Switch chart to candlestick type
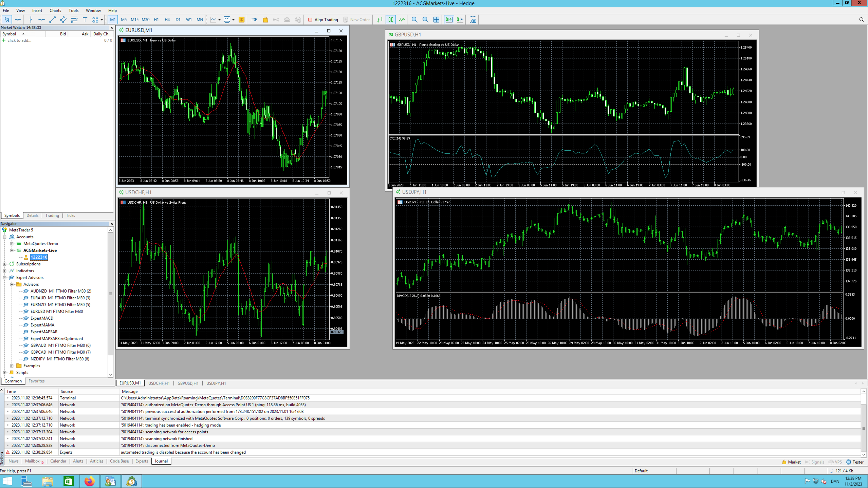This screenshot has height=488, width=868. (391, 20)
